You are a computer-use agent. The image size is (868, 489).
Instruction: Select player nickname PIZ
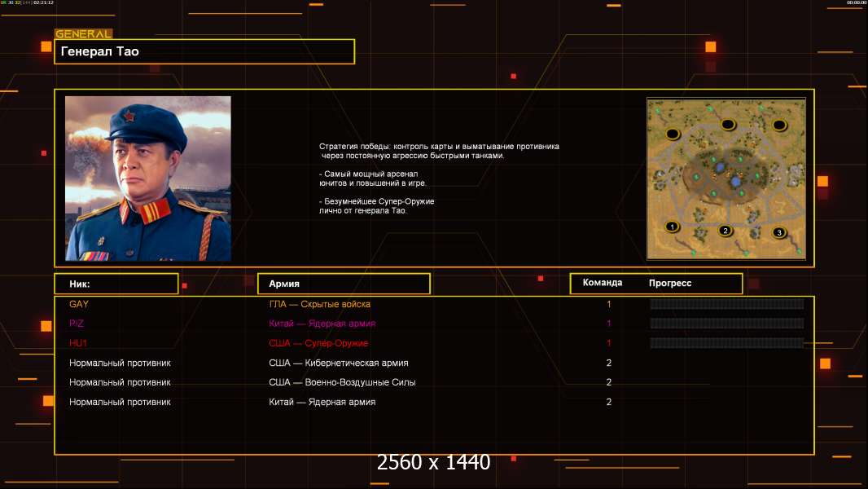[77, 324]
